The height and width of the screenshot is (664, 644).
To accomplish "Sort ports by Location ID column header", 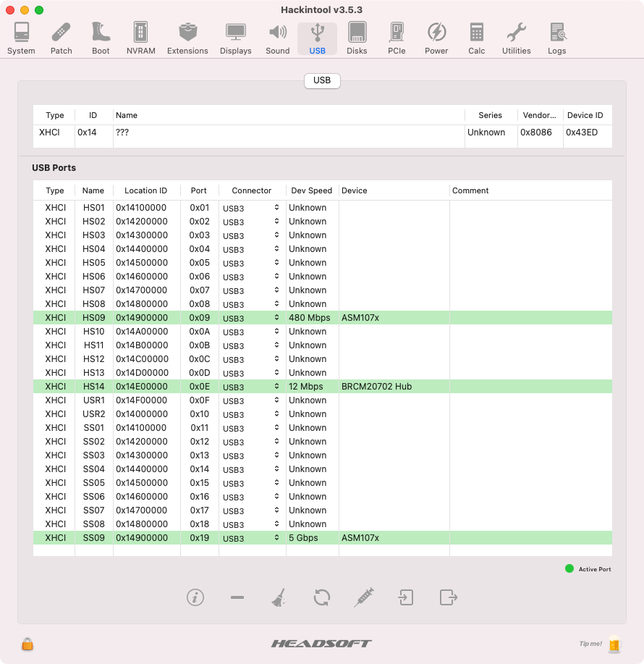I will (146, 190).
